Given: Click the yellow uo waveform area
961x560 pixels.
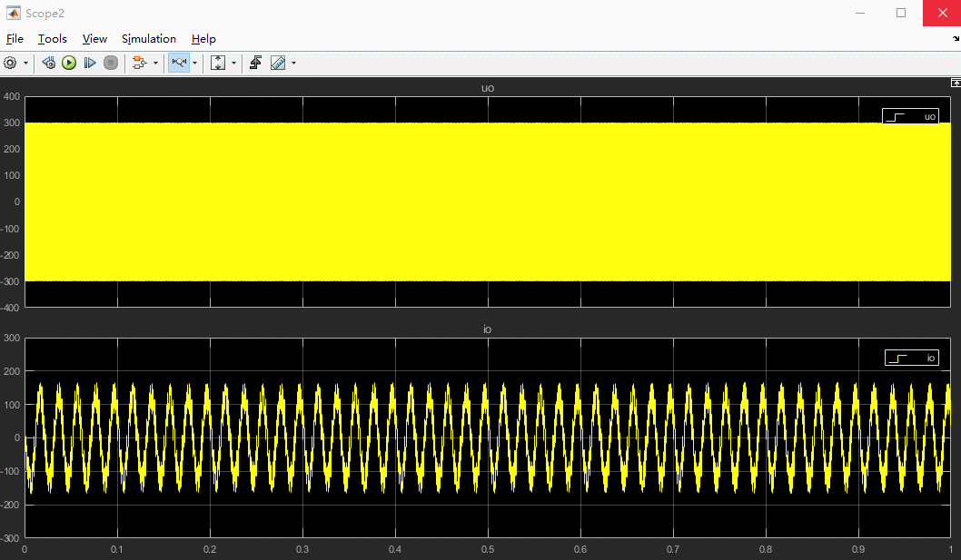Looking at the screenshot, I should click(x=488, y=201).
